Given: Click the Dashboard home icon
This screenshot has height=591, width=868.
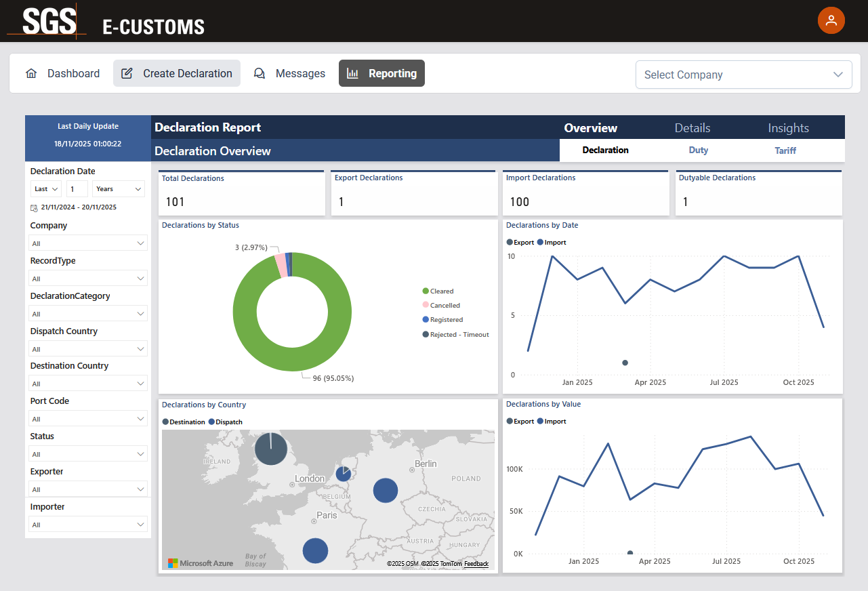Looking at the screenshot, I should [x=31, y=74].
